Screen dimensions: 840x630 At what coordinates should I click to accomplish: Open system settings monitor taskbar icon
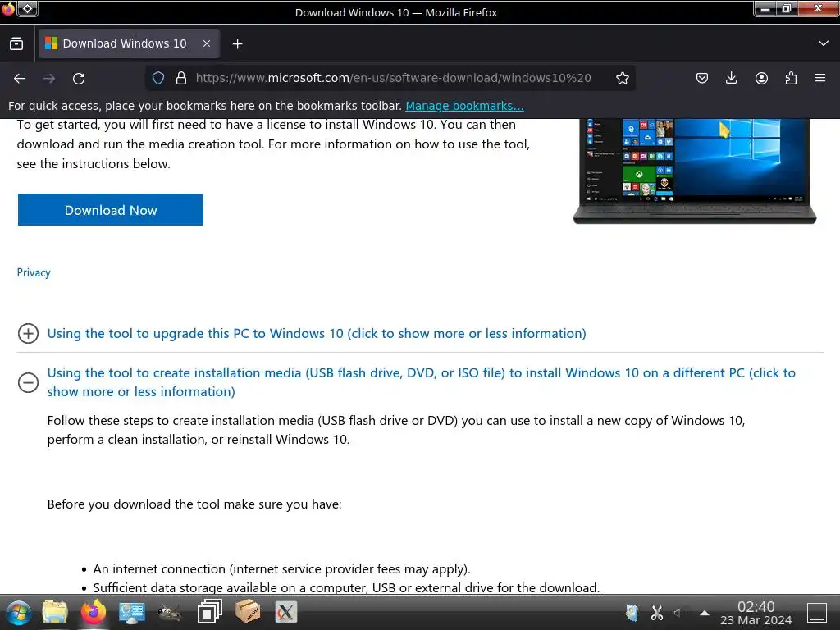click(132, 612)
